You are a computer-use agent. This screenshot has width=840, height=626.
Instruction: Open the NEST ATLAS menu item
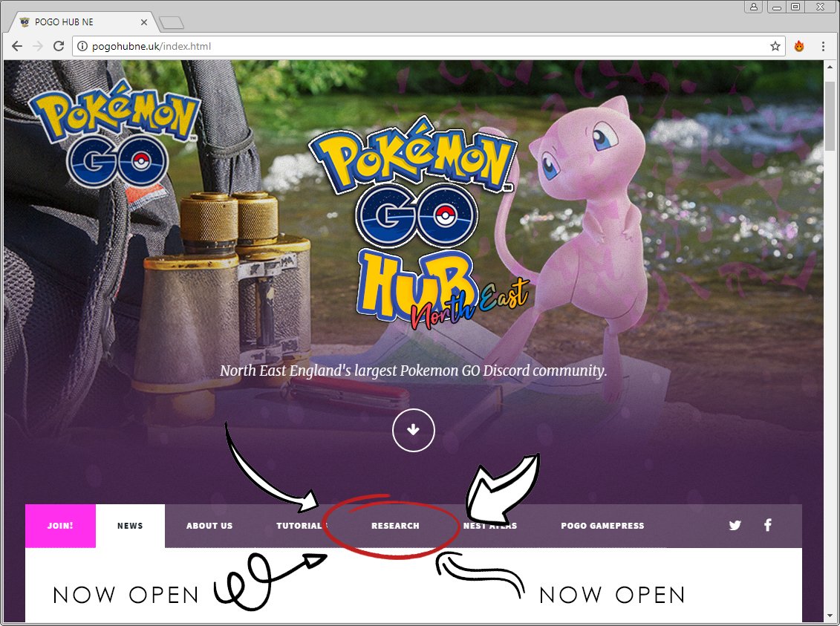click(x=490, y=526)
